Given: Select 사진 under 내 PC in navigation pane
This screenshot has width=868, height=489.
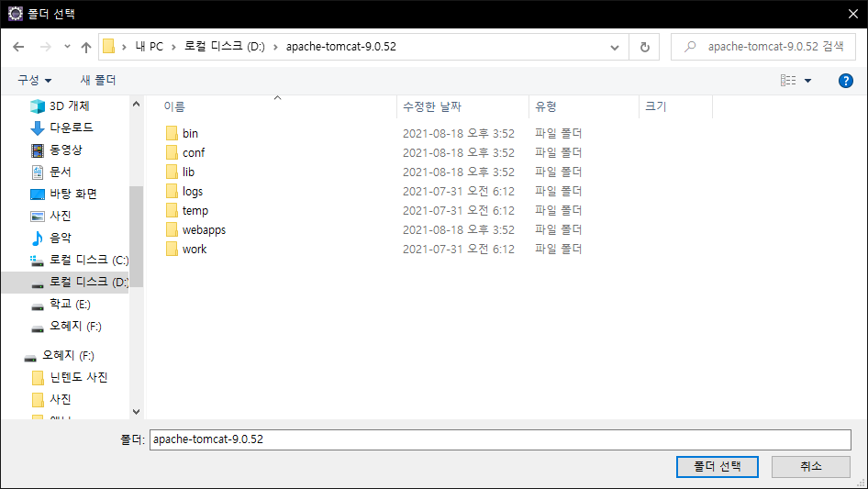Looking at the screenshot, I should pos(61,216).
